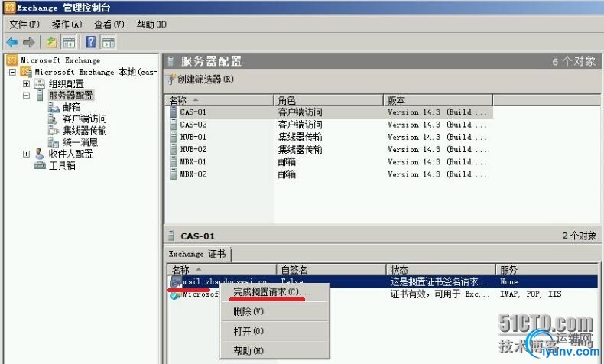This screenshot has height=364, width=604.
Task: Click the Exchange icon in the title bar
Action: coord(10,7)
